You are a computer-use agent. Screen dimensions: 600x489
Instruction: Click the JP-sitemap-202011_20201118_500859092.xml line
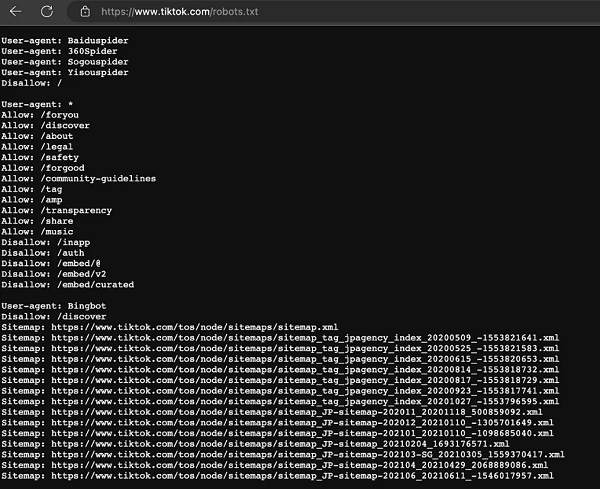[272, 412]
